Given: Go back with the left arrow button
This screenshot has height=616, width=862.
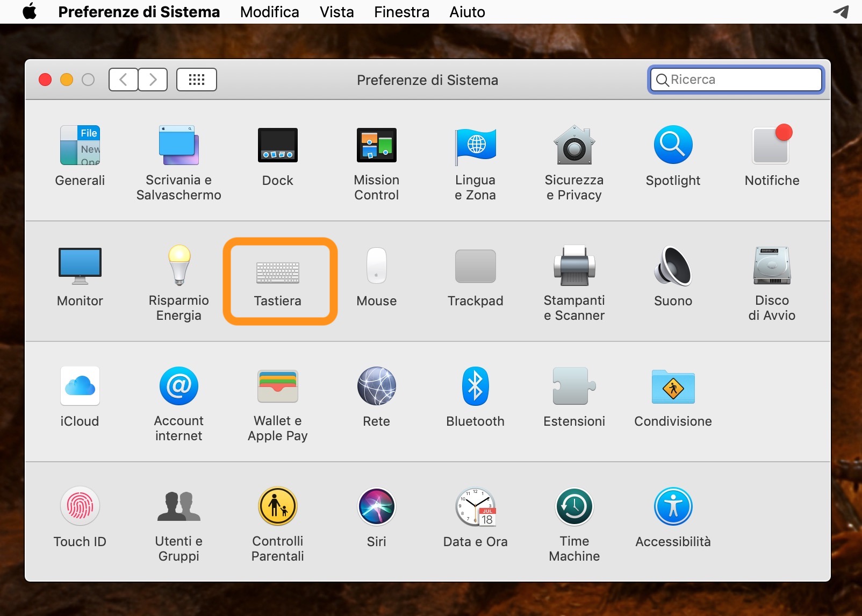Looking at the screenshot, I should pos(123,80).
